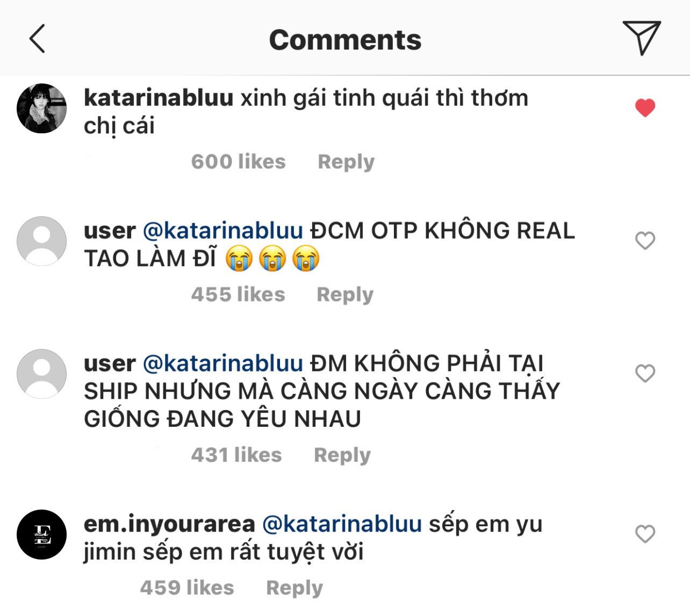The width and height of the screenshot is (690, 616).
Task: Tap @katarinabluu mention in em.inyourarea's comment
Action: 342,524
